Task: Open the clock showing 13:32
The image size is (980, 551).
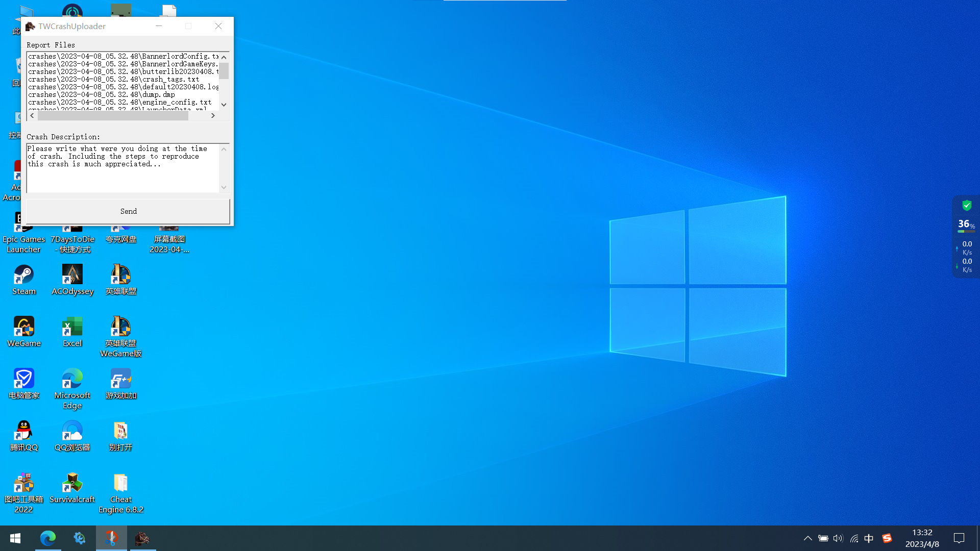Action: click(922, 538)
